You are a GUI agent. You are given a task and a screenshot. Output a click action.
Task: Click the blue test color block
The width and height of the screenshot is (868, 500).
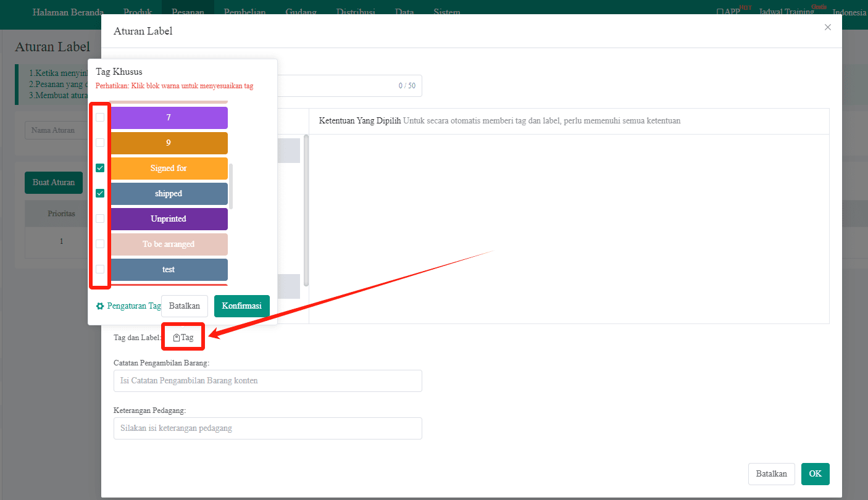[169, 269]
